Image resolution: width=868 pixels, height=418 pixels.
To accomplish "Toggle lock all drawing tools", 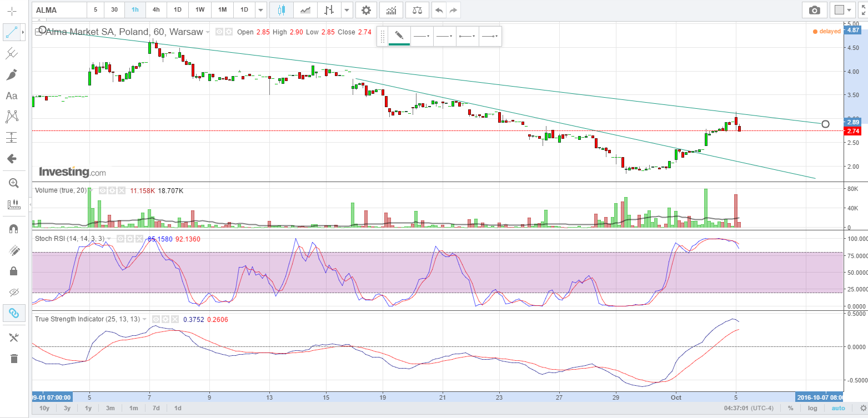I will 12,271.
